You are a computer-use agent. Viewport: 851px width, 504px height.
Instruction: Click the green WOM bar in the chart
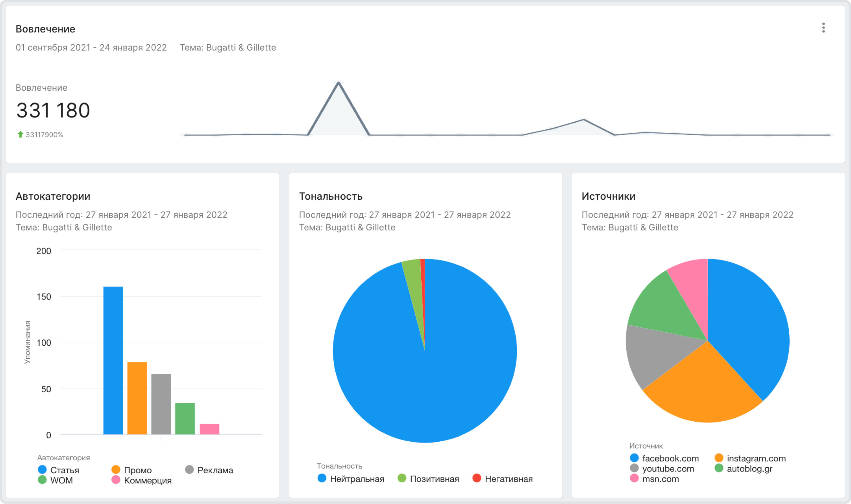point(185,418)
